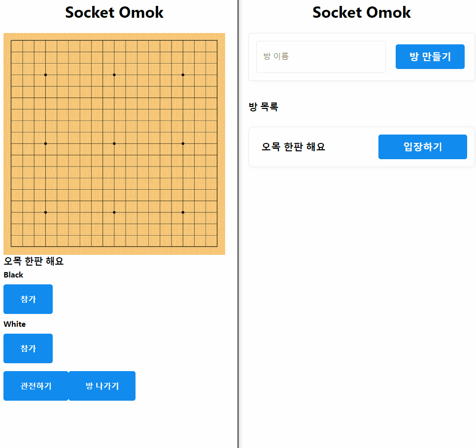Click the 방 이름 room name input field

(x=321, y=57)
